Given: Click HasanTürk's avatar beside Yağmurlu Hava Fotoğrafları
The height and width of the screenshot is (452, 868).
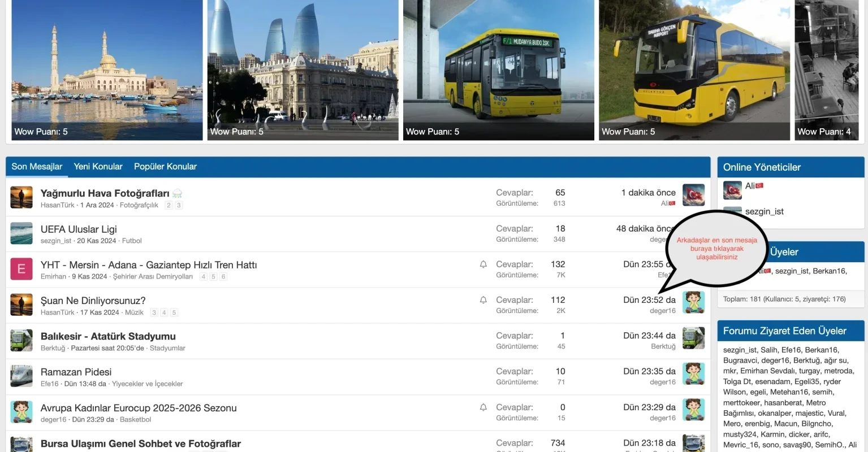Looking at the screenshot, I should coord(21,197).
